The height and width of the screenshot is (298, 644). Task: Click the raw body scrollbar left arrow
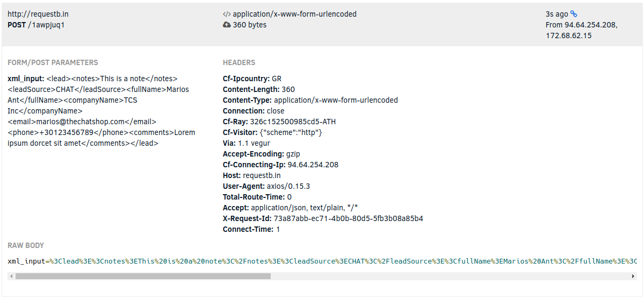pyautogui.click(x=11, y=276)
